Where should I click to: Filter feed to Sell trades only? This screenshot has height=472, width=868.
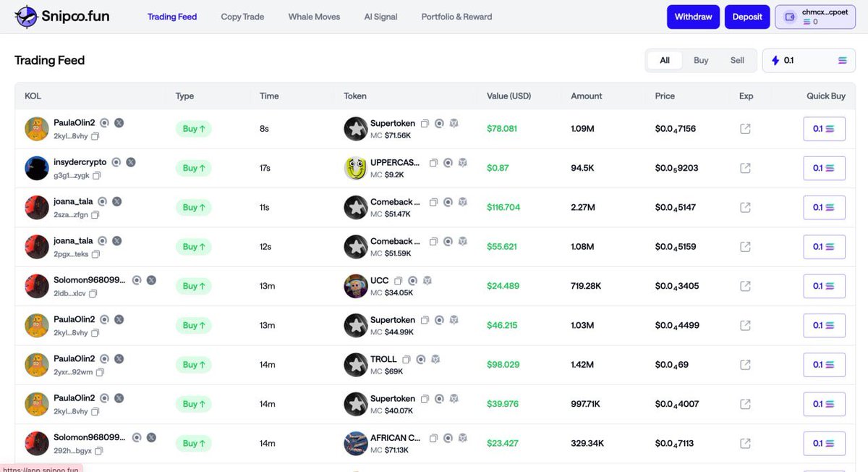pyautogui.click(x=737, y=61)
